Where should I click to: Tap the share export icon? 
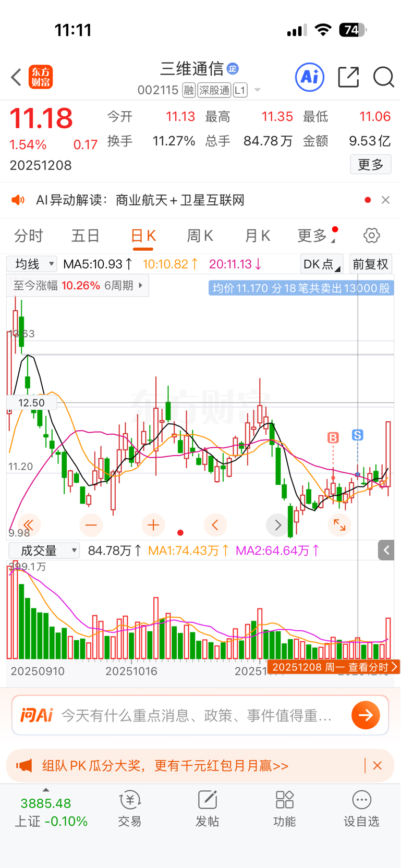coord(348,77)
